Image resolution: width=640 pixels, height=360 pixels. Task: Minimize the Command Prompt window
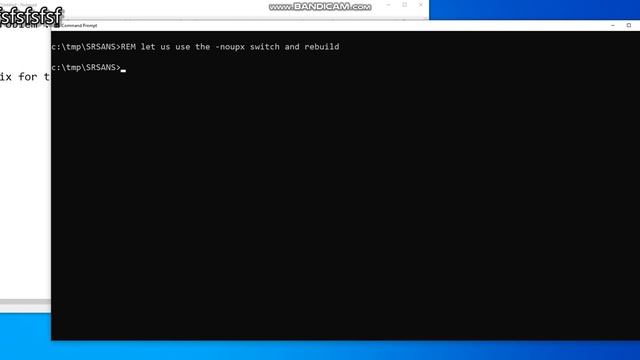[613, 25]
